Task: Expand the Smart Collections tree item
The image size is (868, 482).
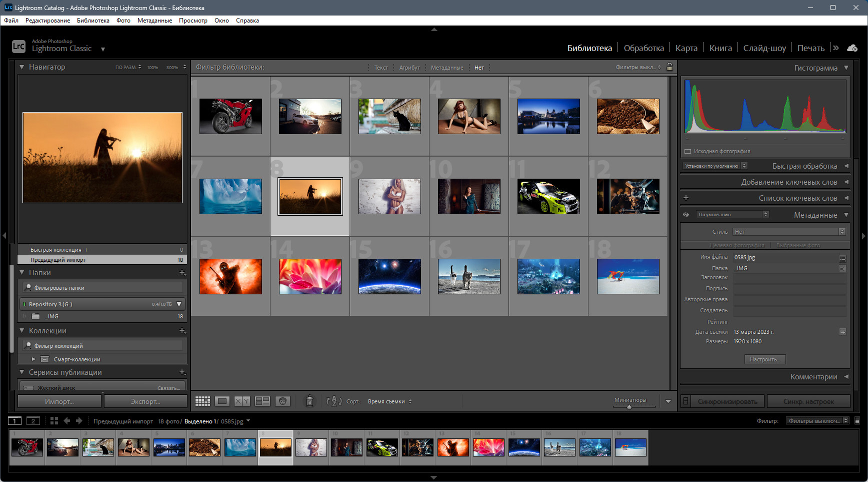Action: coord(33,359)
